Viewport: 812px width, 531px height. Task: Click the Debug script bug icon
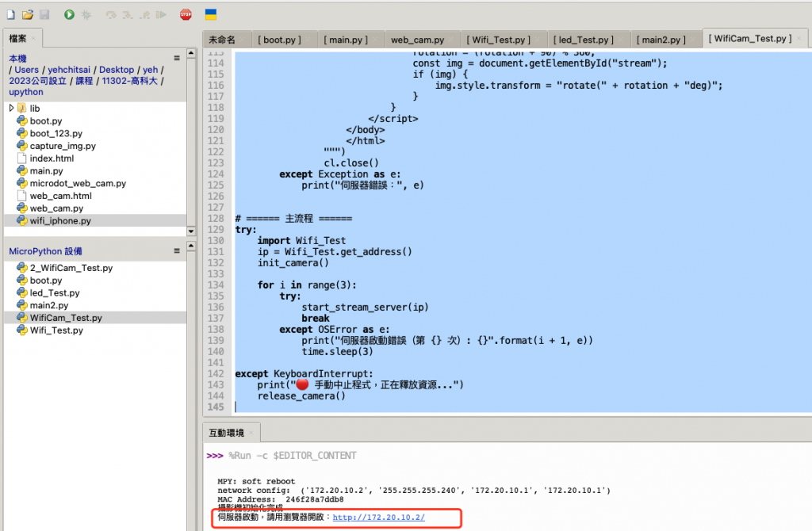pos(86,14)
